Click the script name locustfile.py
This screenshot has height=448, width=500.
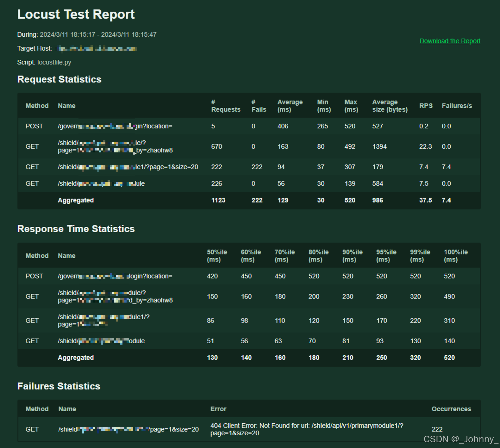point(54,62)
